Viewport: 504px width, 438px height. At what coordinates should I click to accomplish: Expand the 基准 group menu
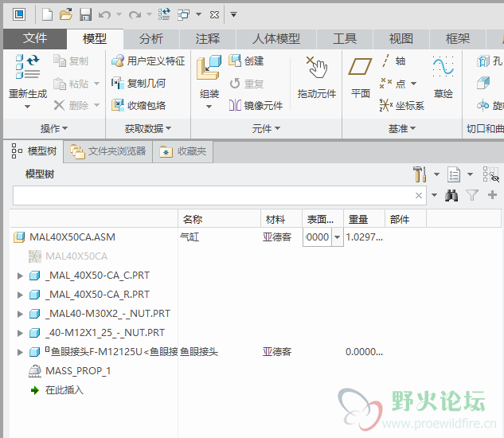(x=402, y=129)
